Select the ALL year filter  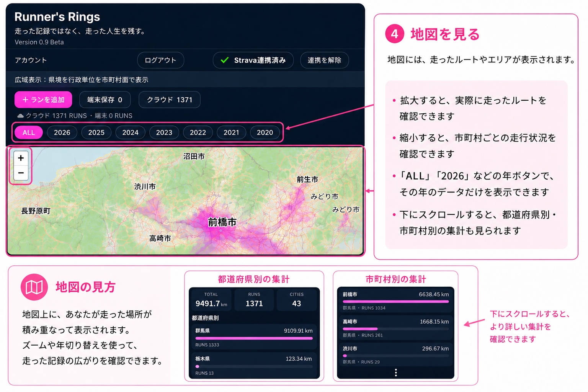coord(29,132)
